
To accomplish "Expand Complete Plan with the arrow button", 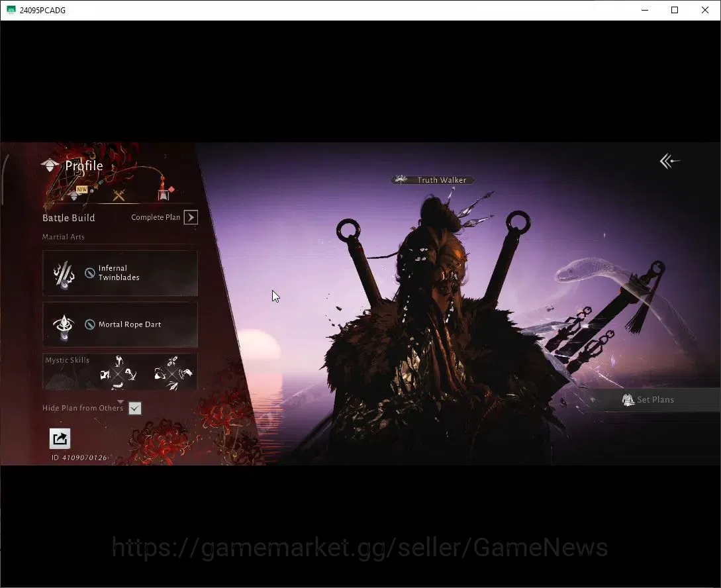I will 191,217.
